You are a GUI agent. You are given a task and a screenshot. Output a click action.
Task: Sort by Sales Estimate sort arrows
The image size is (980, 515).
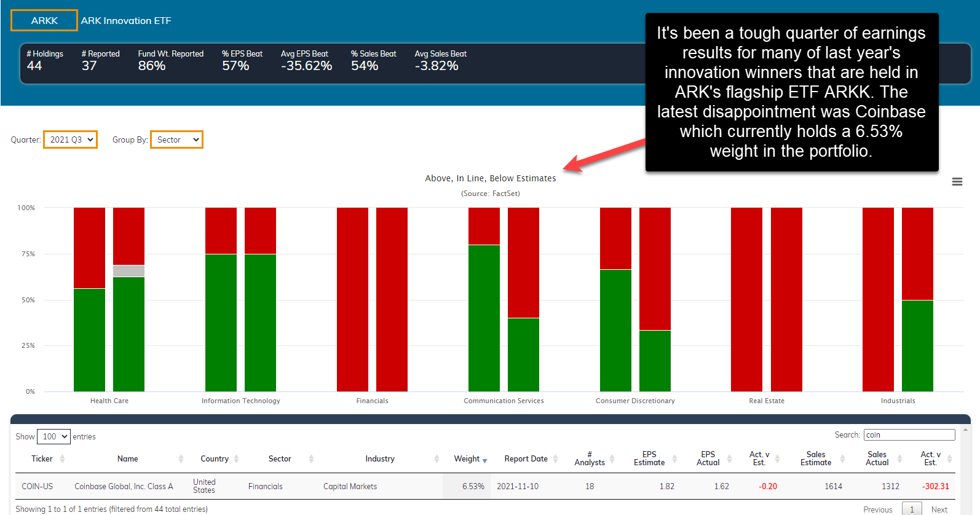click(842, 459)
